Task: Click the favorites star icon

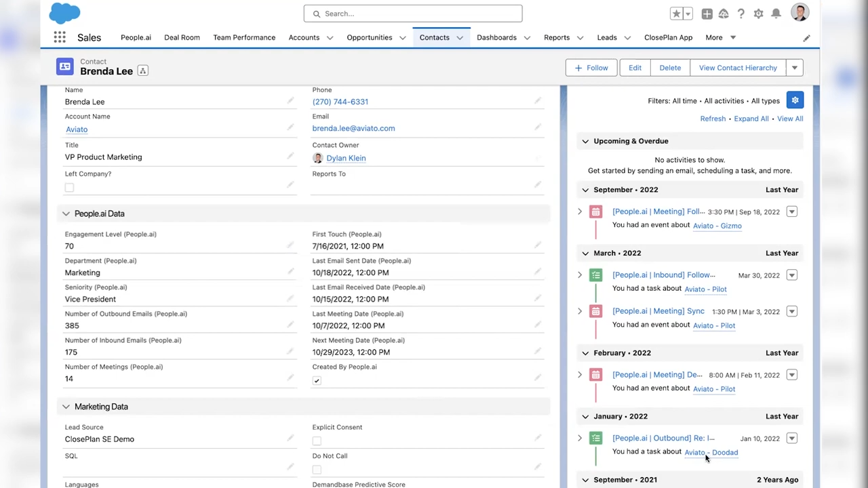Action: click(676, 14)
